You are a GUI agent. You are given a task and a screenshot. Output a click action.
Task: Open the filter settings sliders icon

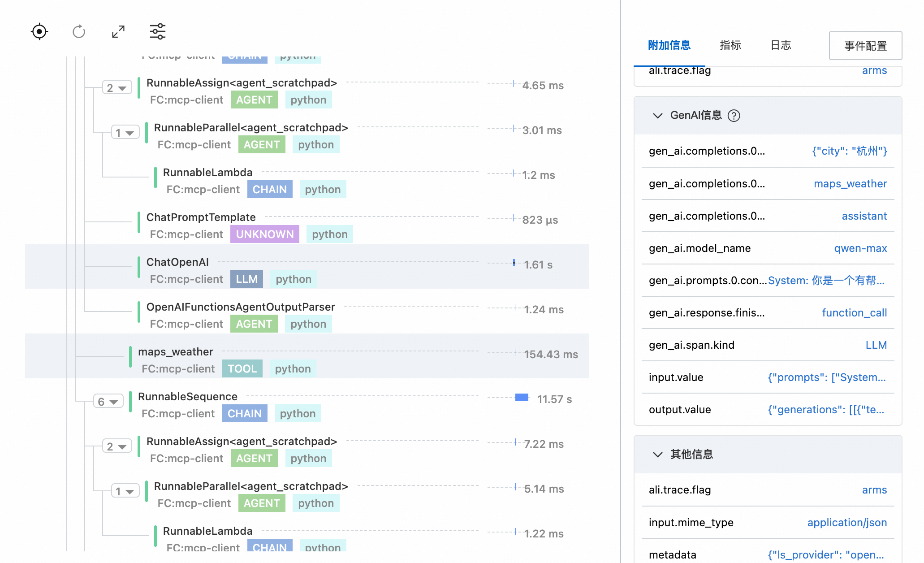tap(158, 31)
